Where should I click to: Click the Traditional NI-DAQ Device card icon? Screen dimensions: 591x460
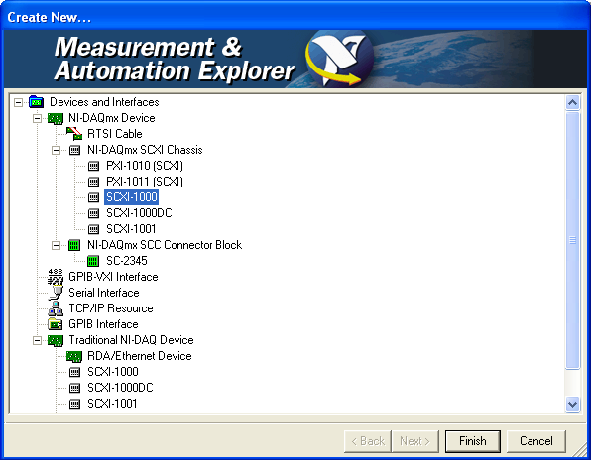pos(55,340)
